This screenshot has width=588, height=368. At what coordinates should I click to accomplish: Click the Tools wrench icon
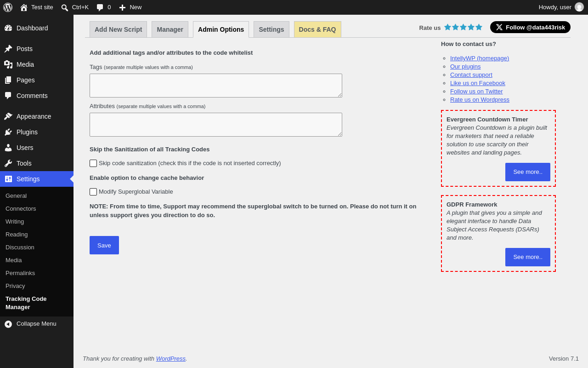[8, 163]
